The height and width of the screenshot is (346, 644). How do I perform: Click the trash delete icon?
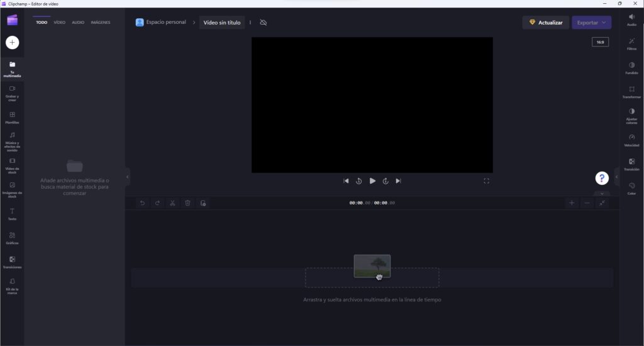coord(187,203)
